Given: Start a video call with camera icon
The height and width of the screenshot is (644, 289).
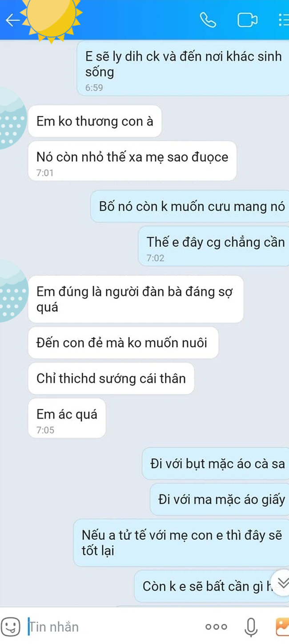Looking at the screenshot, I should [247, 20].
